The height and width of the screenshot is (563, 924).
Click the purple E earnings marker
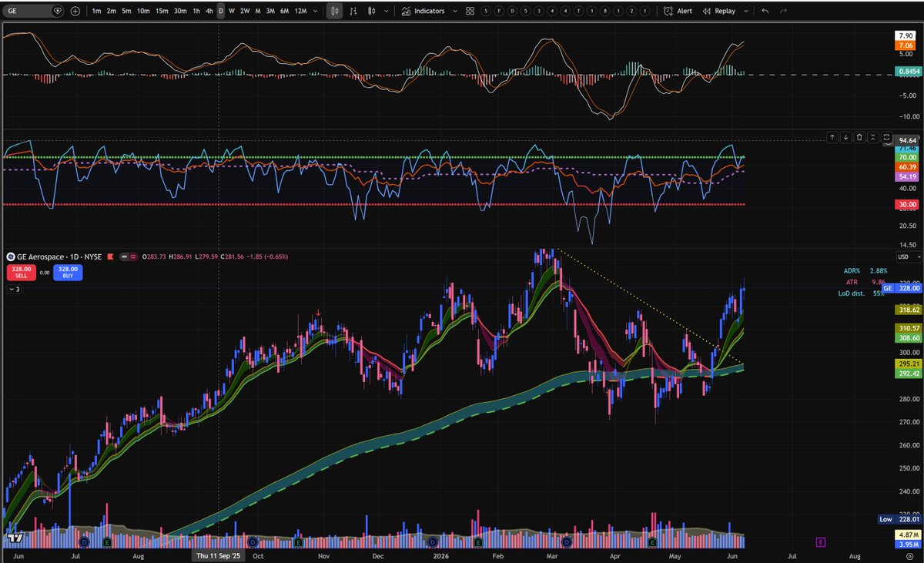click(x=821, y=542)
